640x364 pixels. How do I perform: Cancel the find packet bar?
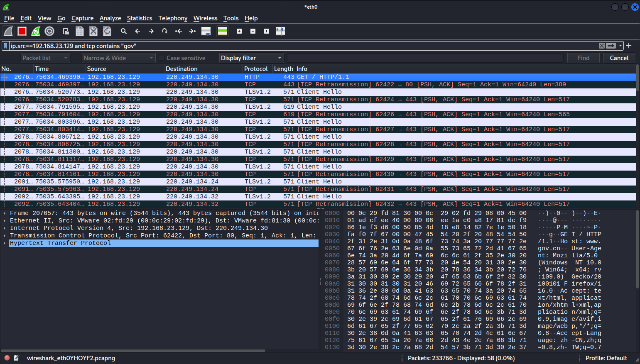(619, 58)
